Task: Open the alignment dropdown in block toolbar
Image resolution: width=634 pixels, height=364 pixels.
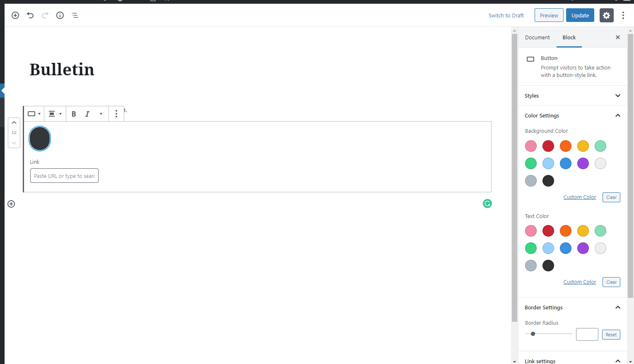Action: pos(55,114)
